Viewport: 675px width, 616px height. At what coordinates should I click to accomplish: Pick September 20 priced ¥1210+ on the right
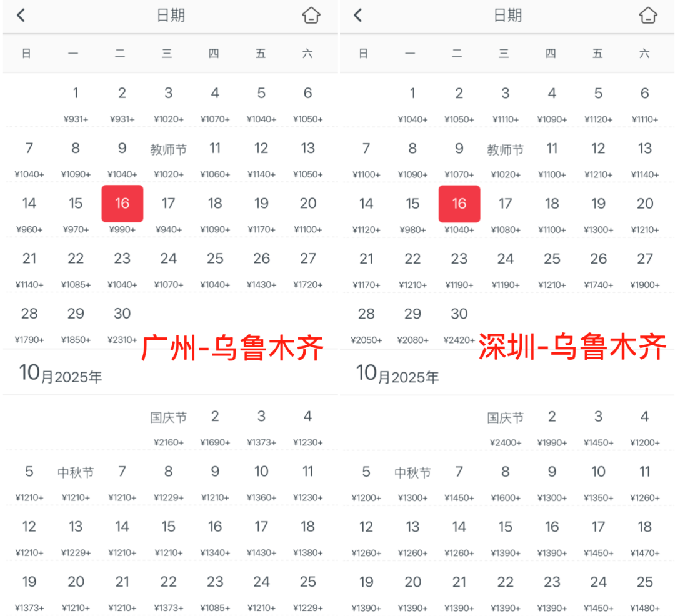tap(644, 204)
